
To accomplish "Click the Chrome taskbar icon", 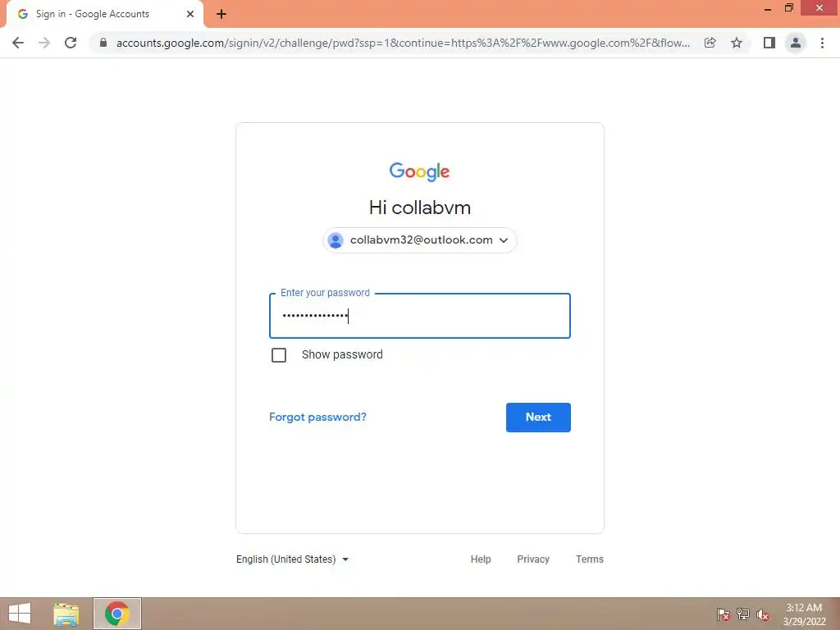I will tap(116, 614).
